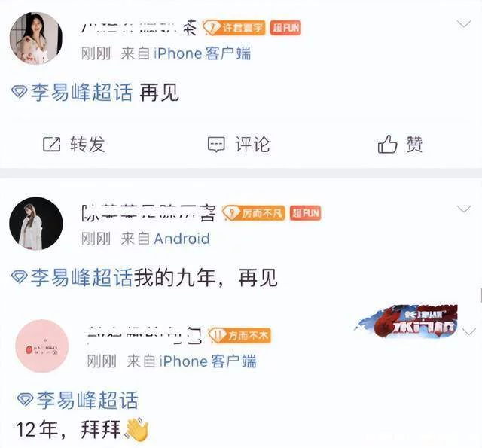The width and height of the screenshot is (482, 448).
Task: Expand options chevron for second post
Action: 464,209
